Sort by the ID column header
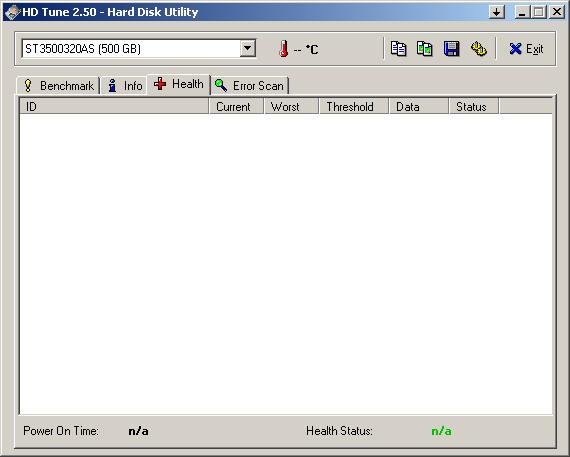This screenshot has width=570, height=457. tap(114, 107)
